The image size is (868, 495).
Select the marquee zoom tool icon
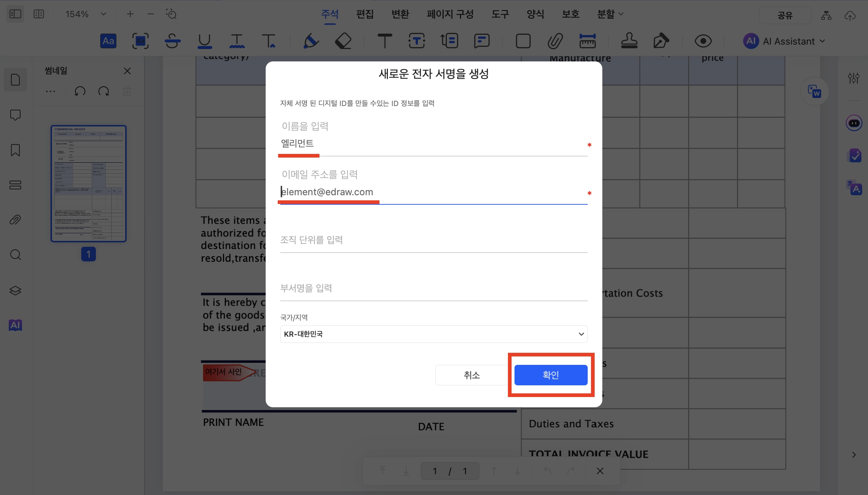pyautogui.click(x=171, y=14)
